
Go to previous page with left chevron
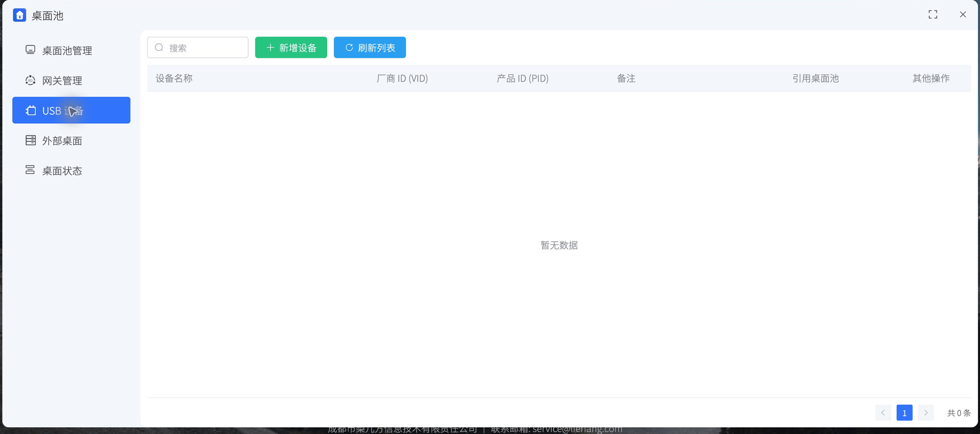pos(883,413)
